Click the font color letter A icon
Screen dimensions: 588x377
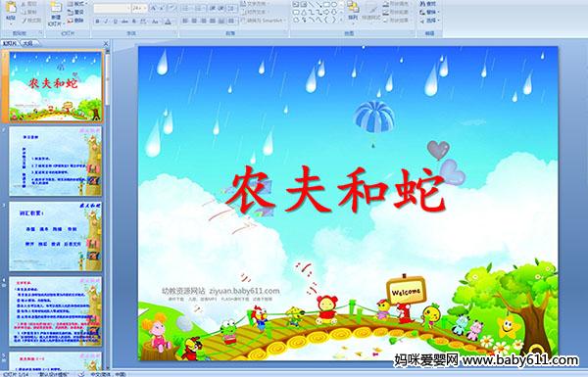pyautogui.click(x=168, y=22)
